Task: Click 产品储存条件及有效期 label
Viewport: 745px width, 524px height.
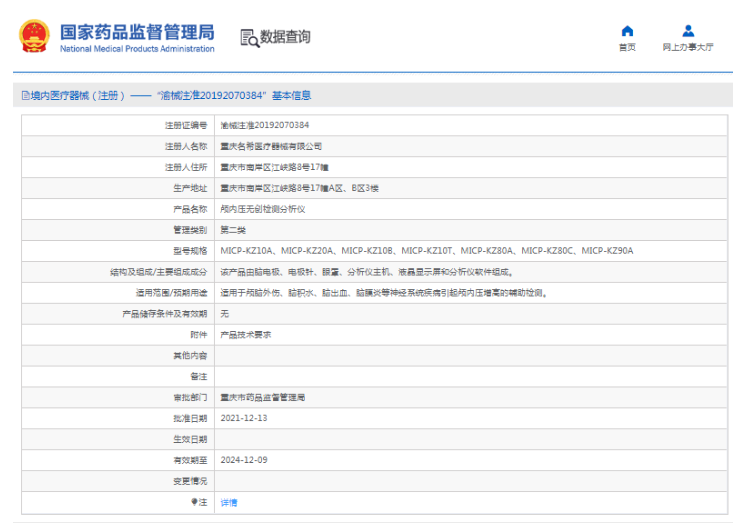Action: pos(165,314)
